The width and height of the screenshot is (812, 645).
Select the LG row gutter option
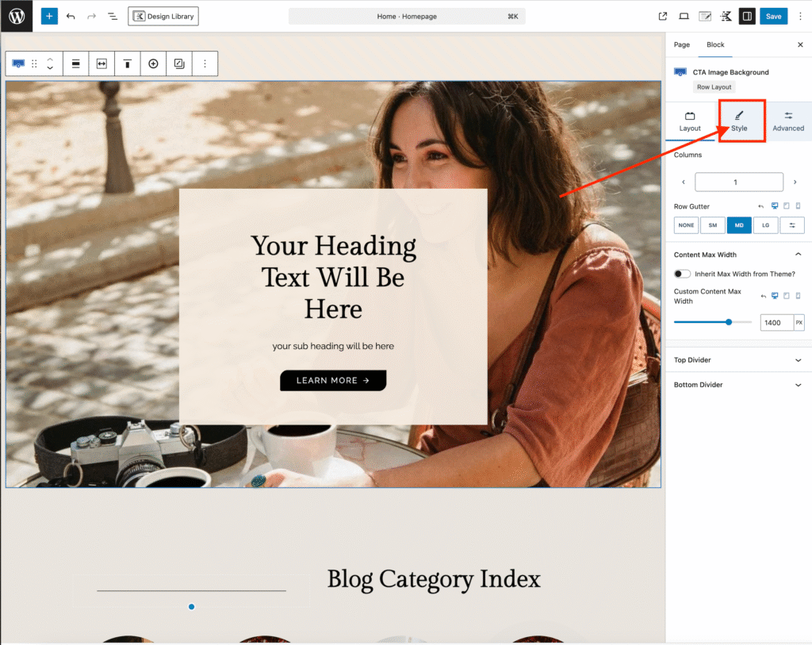coord(765,225)
